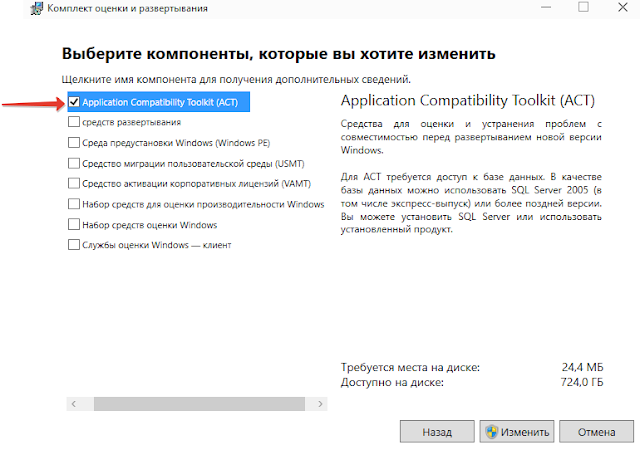Close the Комплект оценки и развертывания window
Screen dimensions: 640x450
click(622, 7)
